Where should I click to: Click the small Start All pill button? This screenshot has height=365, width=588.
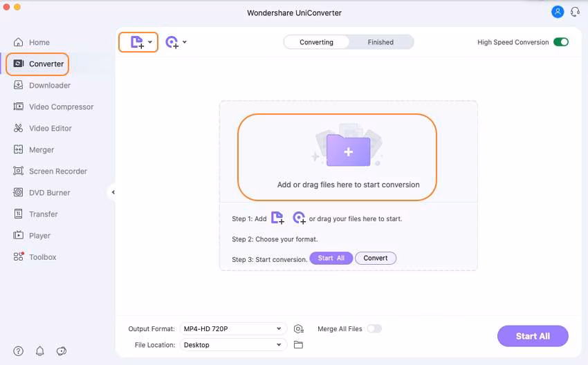[x=331, y=259]
